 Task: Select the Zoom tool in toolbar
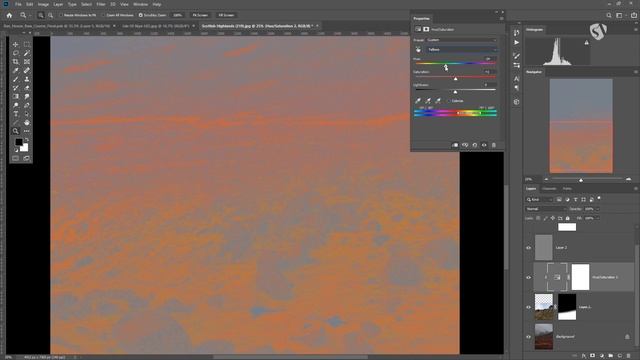point(16,131)
